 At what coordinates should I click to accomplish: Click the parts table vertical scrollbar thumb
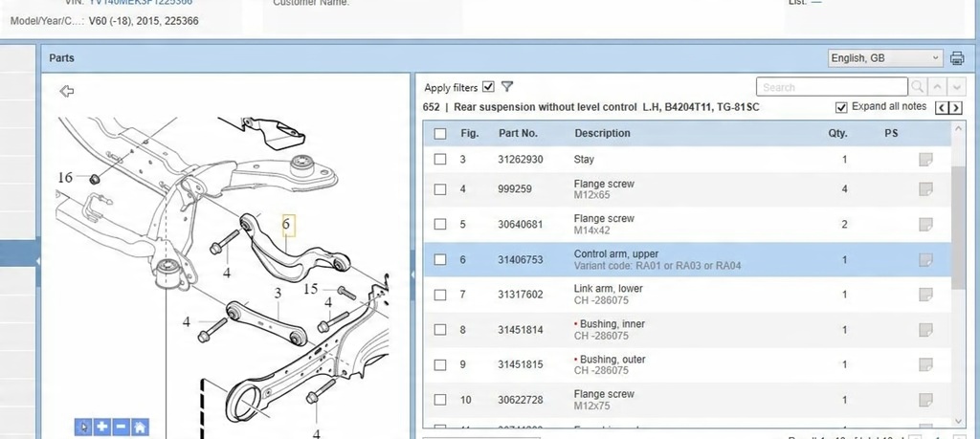click(x=959, y=228)
